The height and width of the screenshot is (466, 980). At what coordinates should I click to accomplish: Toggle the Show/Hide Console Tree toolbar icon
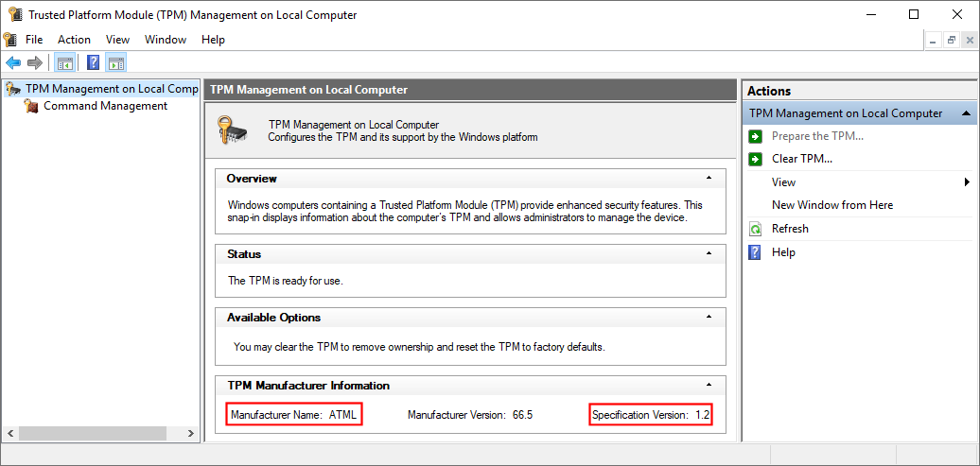click(x=64, y=63)
